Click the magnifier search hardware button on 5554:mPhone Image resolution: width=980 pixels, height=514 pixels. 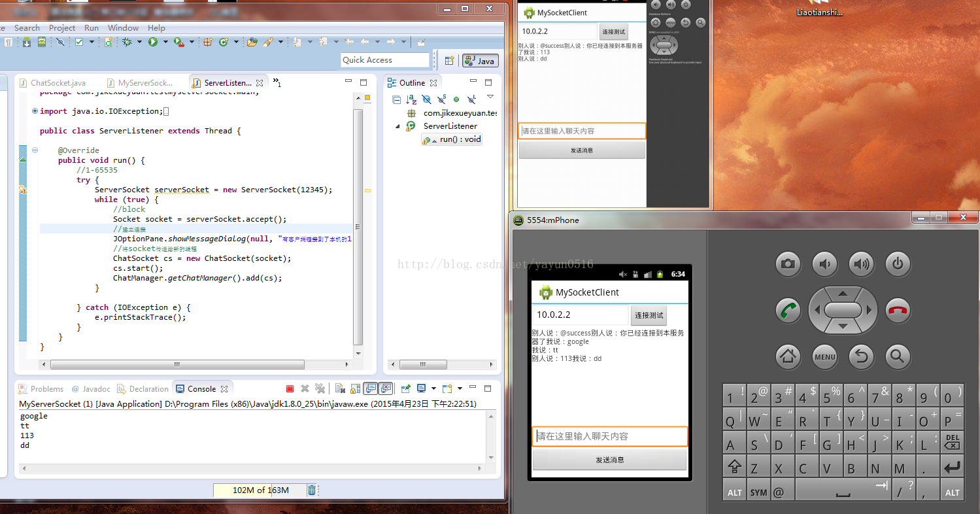click(898, 356)
